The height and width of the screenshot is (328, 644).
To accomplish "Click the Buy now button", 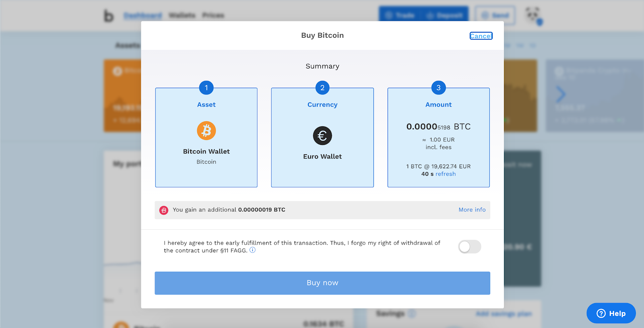I will [322, 283].
